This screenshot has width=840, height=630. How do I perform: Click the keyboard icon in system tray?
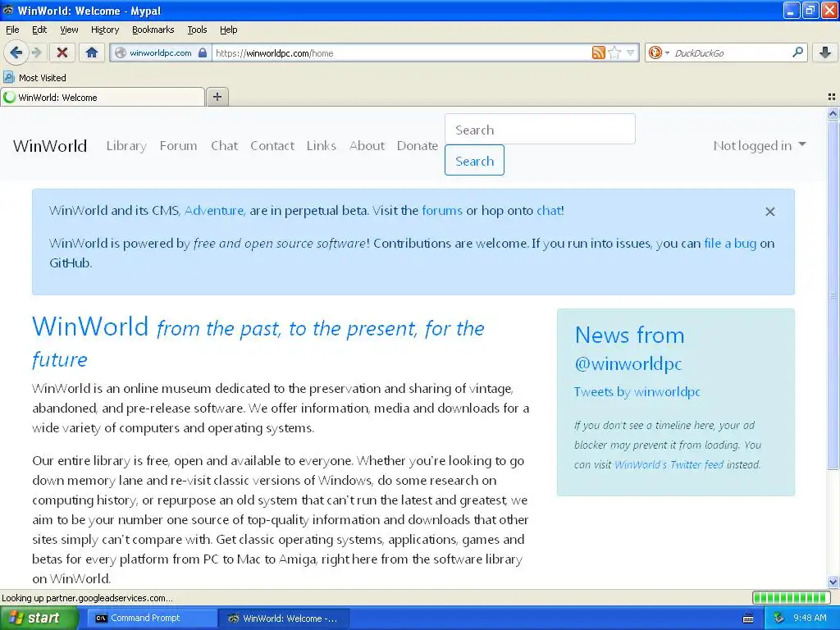[748, 619]
